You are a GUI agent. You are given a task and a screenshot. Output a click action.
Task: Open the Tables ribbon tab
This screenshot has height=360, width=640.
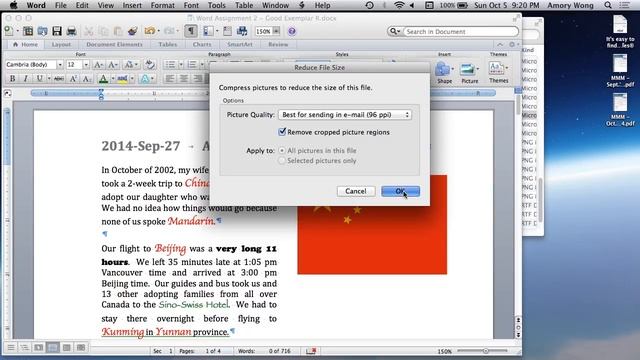click(168, 44)
